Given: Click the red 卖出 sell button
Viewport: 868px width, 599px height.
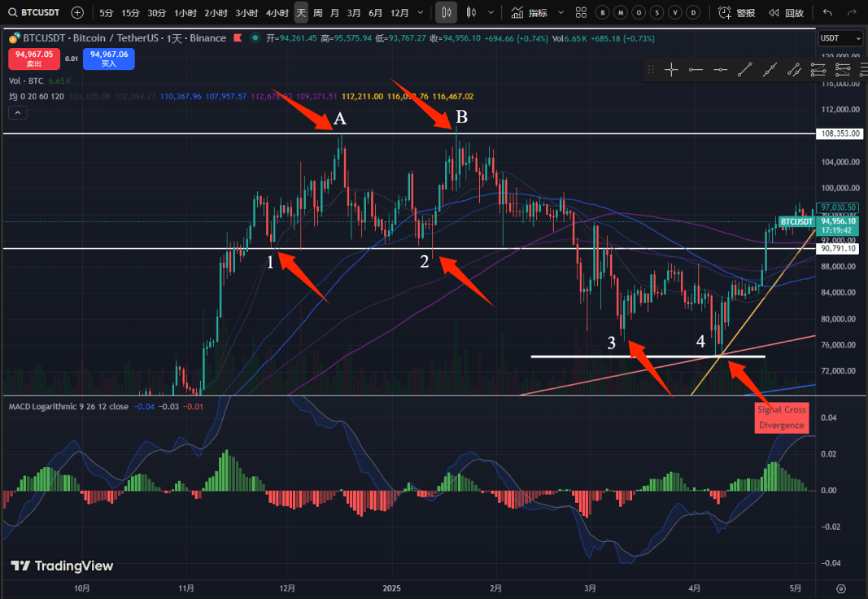Looking at the screenshot, I should [x=34, y=59].
